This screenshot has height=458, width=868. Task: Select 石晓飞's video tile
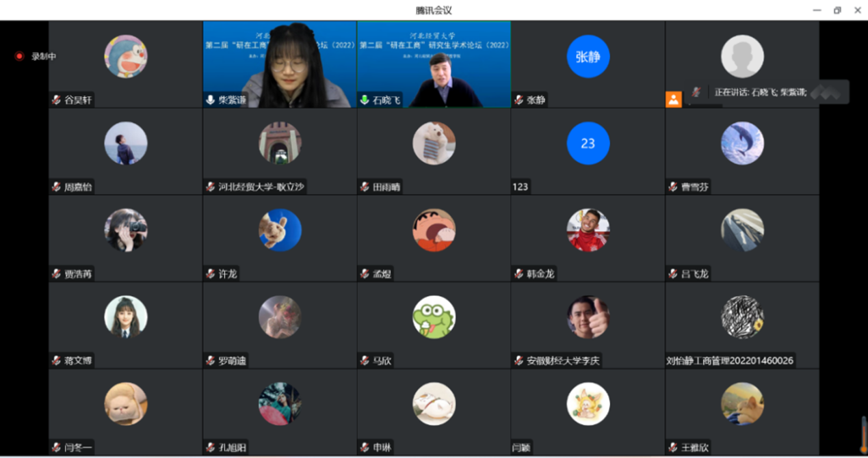[434, 64]
